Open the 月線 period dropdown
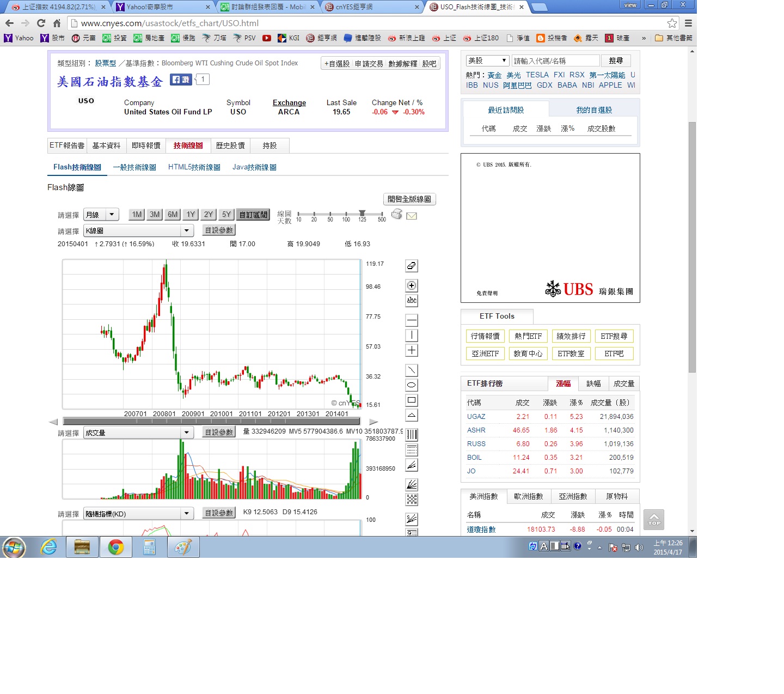The image size is (784, 694). pyautogui.click(x=101, y=215)
